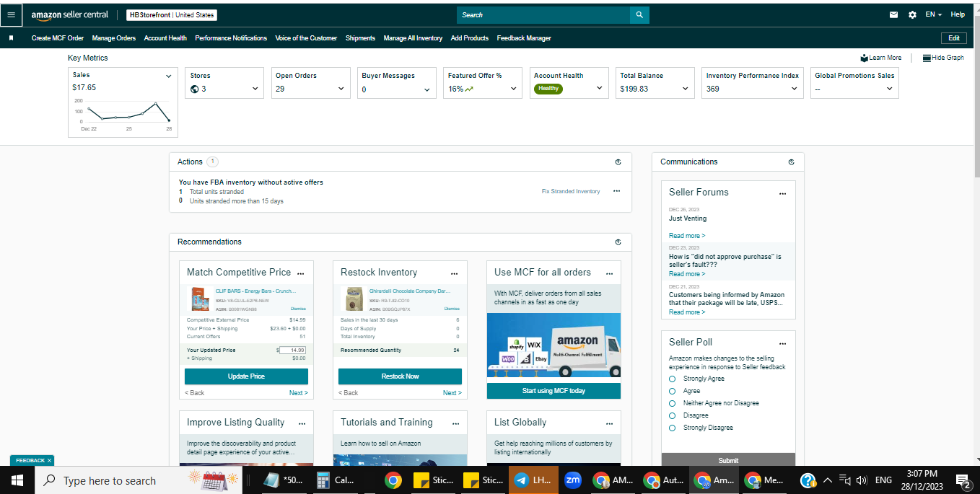Open Tutorials and Training card options
Image resolution: width=980 pixels, height=494 pixels.
point(455,424)
